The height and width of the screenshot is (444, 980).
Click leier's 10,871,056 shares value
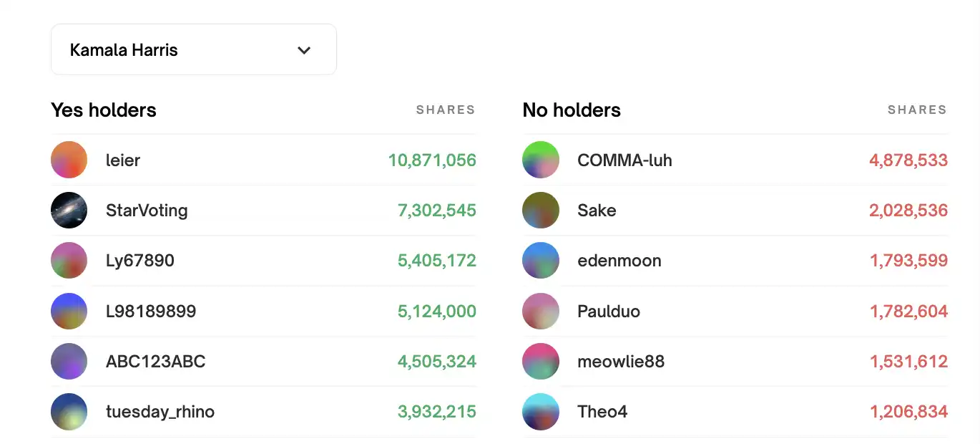[x=432, y=160]
